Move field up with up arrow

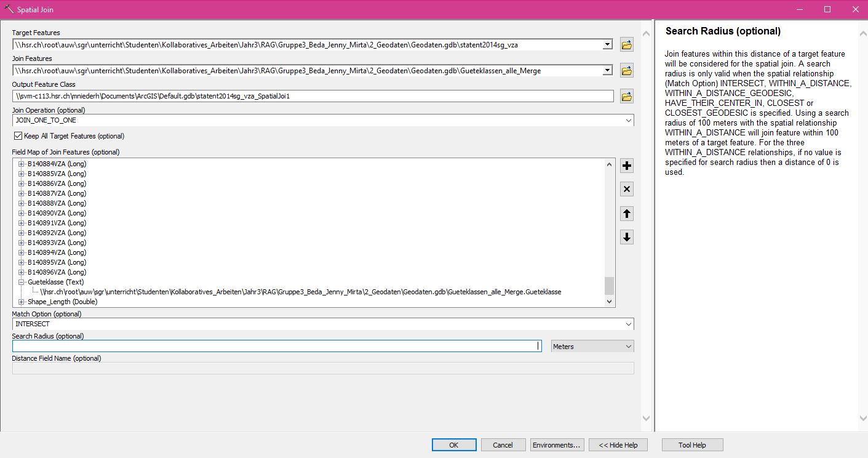pos(626,214)
